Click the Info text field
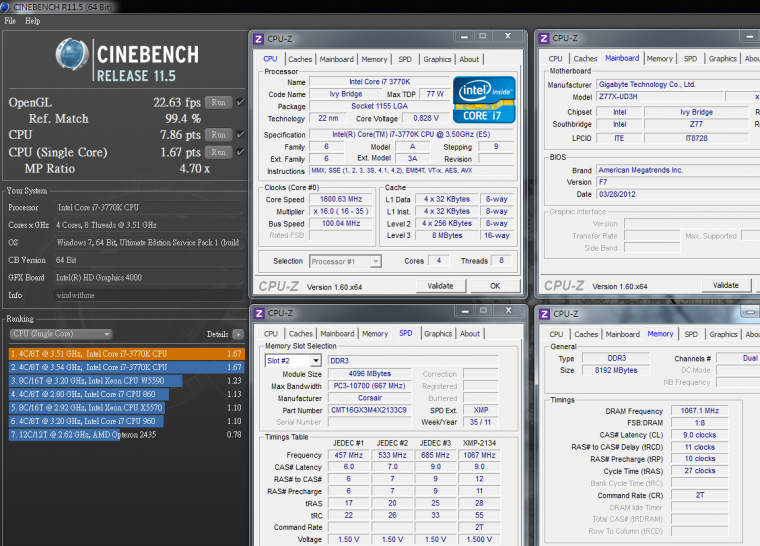Viewport: 760px width, 546px height. [147, 295]
